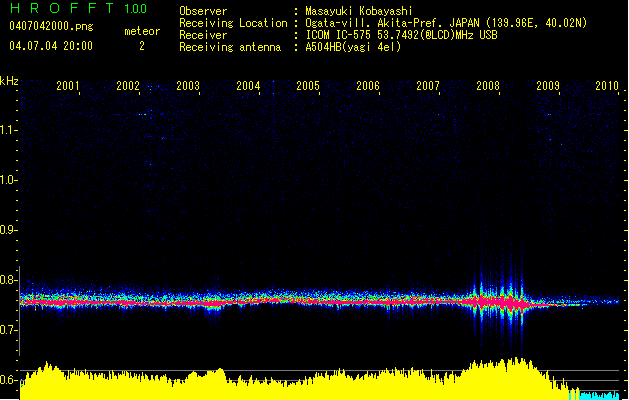
Task: Click the 'Receiver' field label
Action: [203, 35]
